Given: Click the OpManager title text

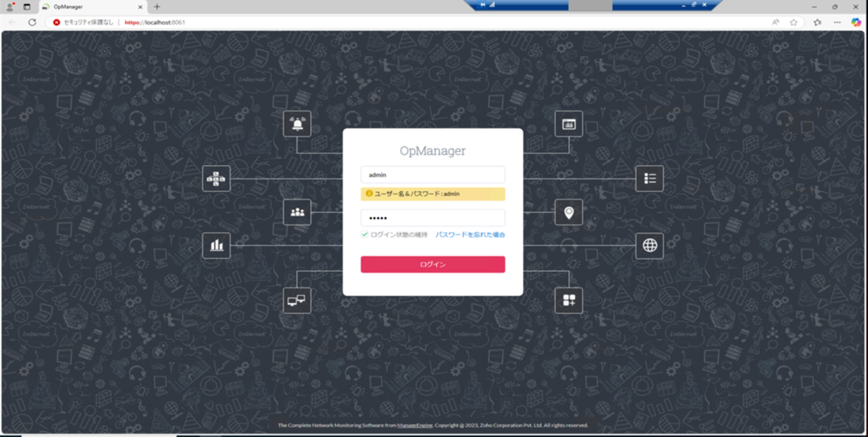Looking at the screenshot, I should pos(433,150).
